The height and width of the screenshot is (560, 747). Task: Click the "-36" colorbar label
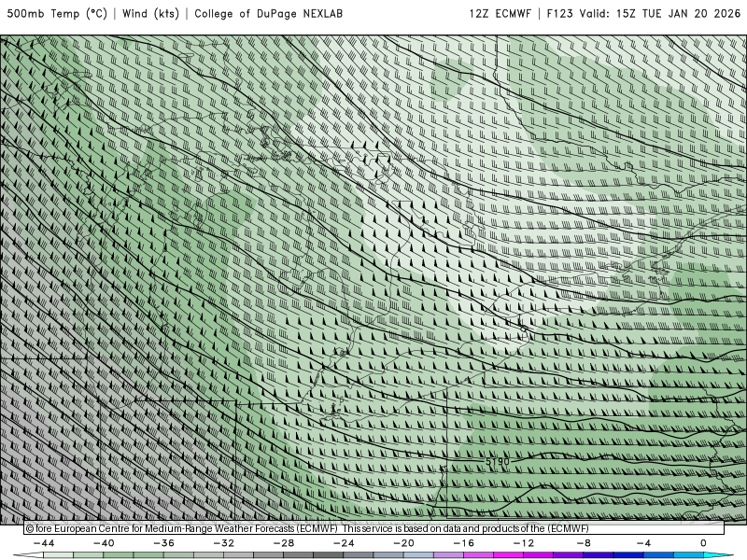[164, 543]
